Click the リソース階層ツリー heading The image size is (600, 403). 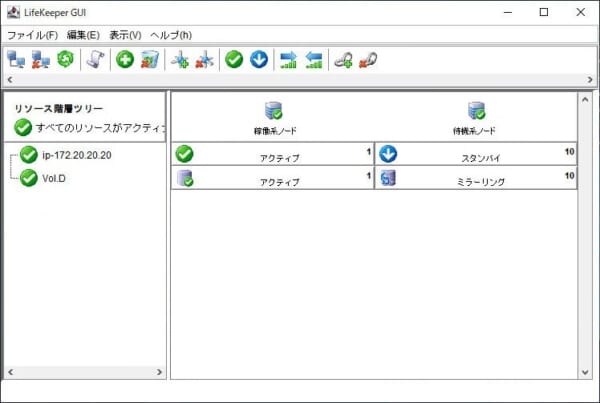click(x=59, y=109)
